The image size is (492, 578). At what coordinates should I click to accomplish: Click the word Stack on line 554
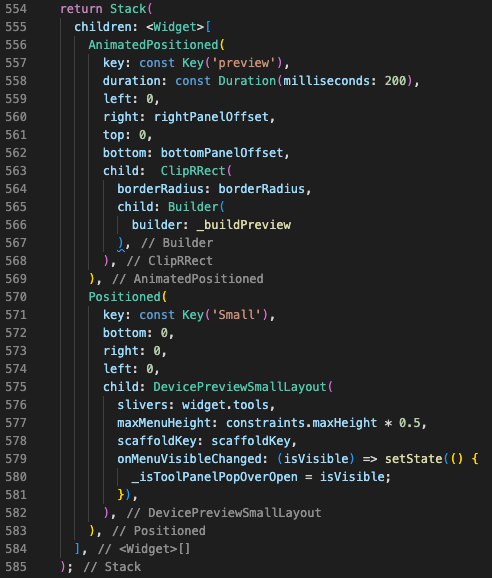(x=128, y=9)
